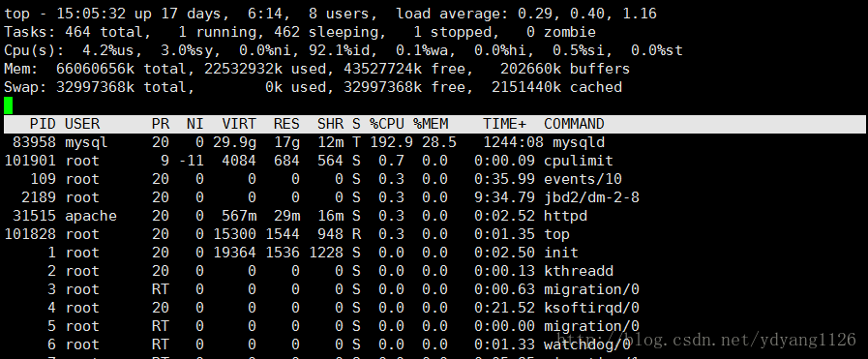The width and height of the screenshot is (868, 359).
Task: Click the TIME+ column header
Action: [x=504, y=124]
